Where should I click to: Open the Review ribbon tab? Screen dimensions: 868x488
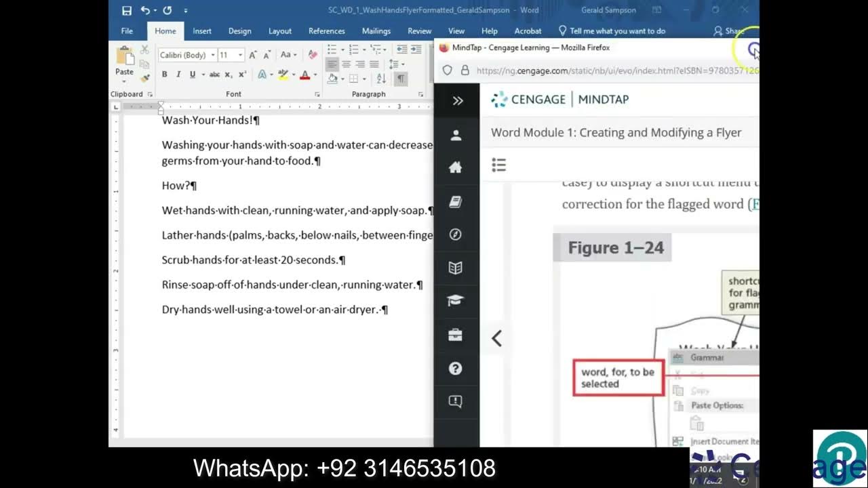420,31
